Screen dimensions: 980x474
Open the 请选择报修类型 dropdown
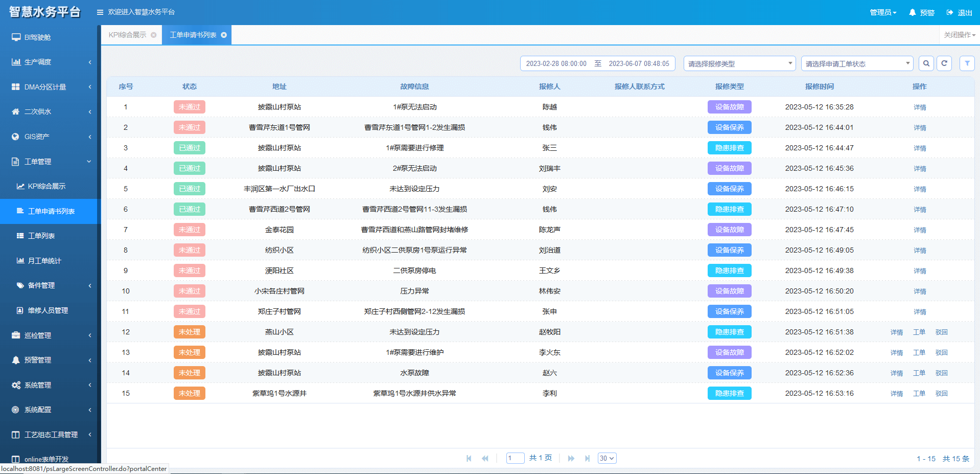740,63
